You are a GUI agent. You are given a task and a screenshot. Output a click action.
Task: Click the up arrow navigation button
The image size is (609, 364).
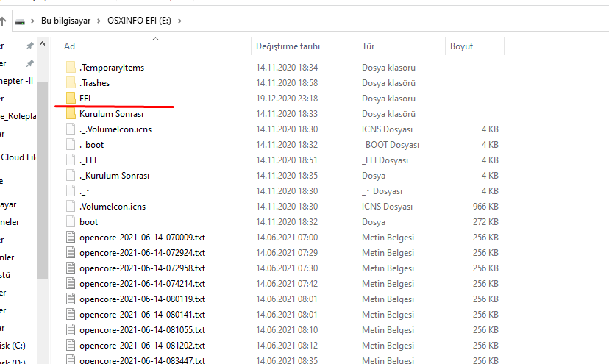(3, 21)
